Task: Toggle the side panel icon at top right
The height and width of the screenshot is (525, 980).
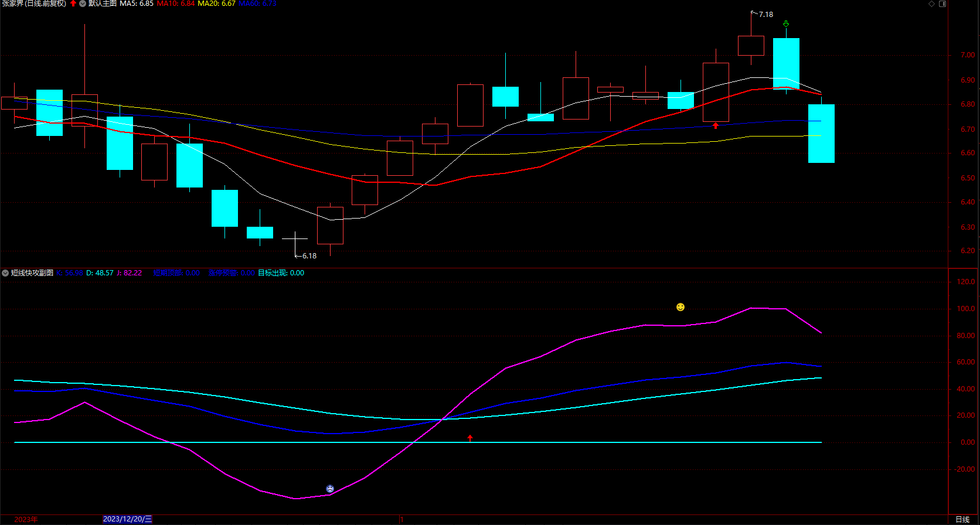Action: 942,4
